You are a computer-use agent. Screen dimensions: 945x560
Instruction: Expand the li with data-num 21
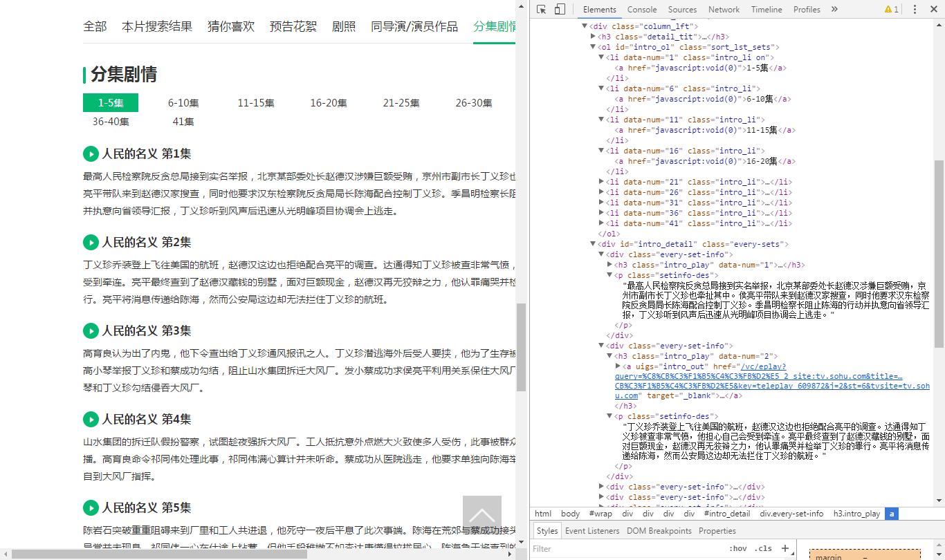click(601, 181)
